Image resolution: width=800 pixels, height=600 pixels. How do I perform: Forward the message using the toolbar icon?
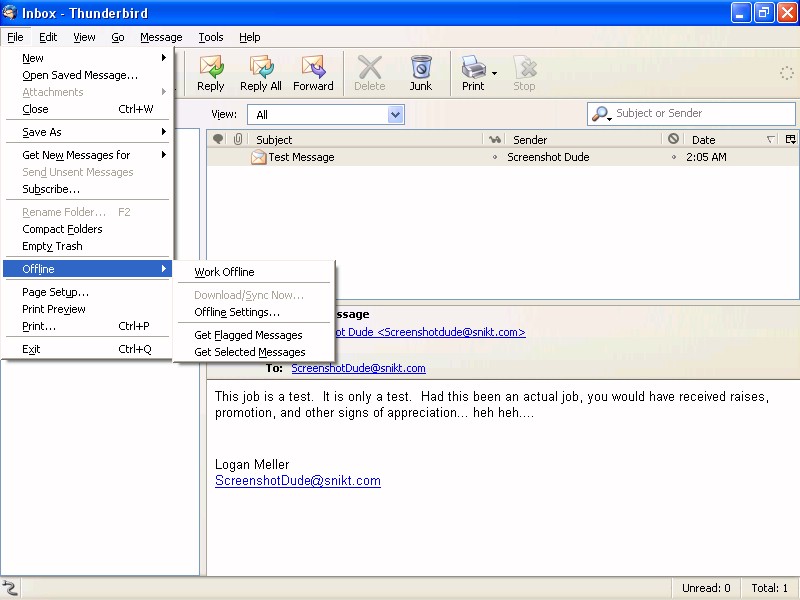(313, 73)
